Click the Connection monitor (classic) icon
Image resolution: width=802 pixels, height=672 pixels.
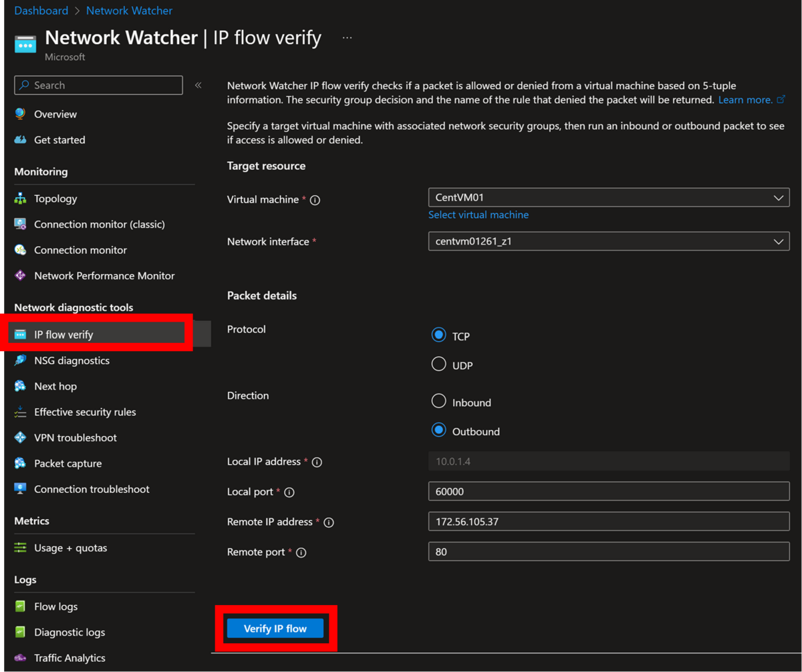(20, 224)
